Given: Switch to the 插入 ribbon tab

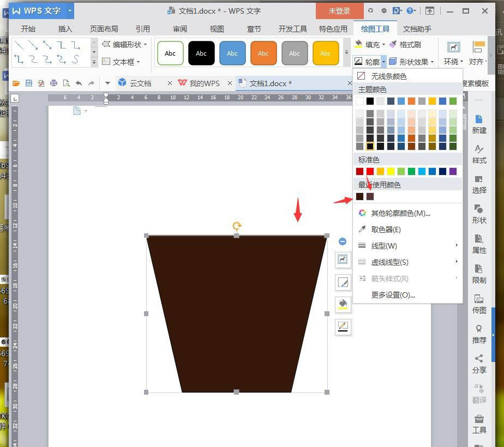Looking at the screenshot, I should [65, 29].
